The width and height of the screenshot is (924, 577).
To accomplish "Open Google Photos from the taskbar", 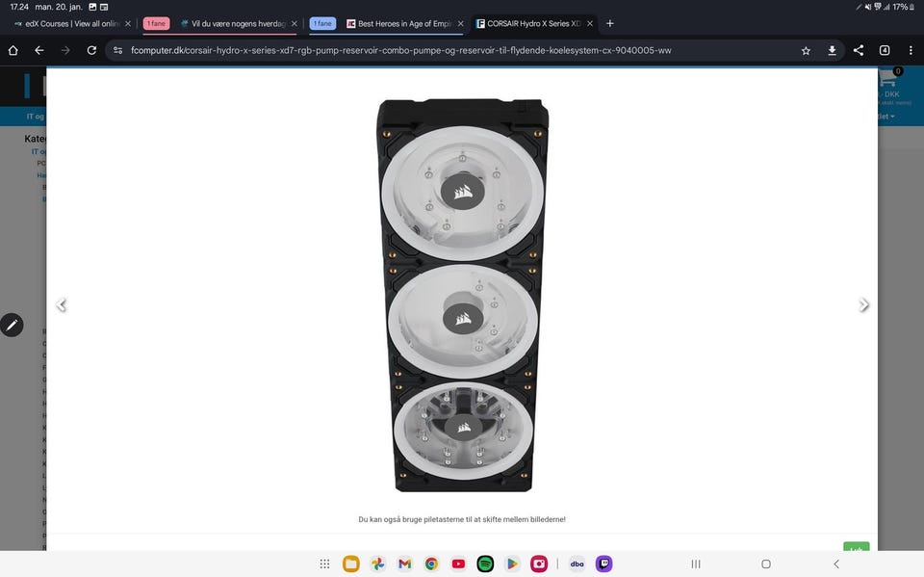I will [x=377, y=564].
